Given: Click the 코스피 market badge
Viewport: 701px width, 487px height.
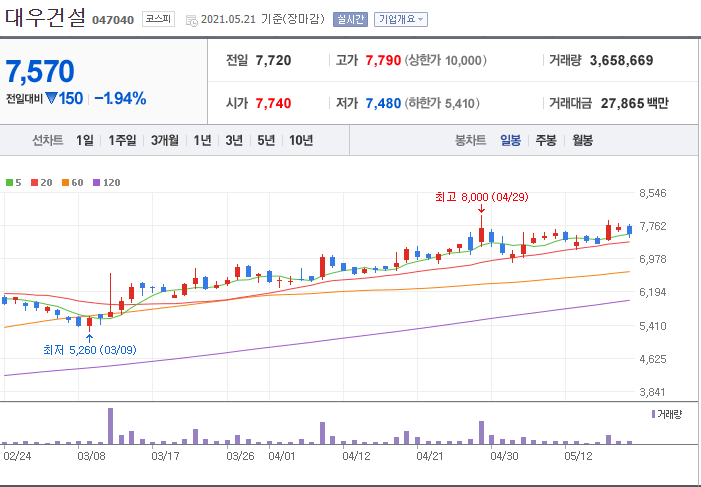Looking at the screenshot, I should click(158, 19).
